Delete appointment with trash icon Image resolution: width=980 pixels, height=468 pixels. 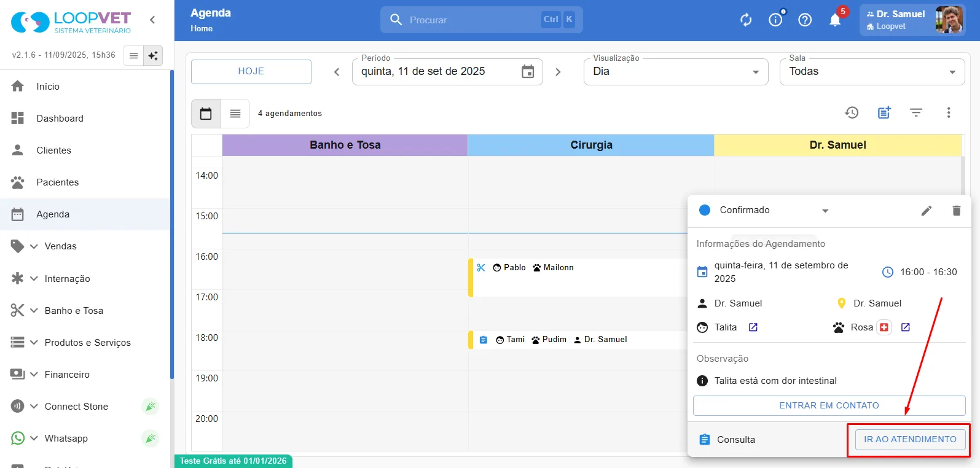pos(956,211)
